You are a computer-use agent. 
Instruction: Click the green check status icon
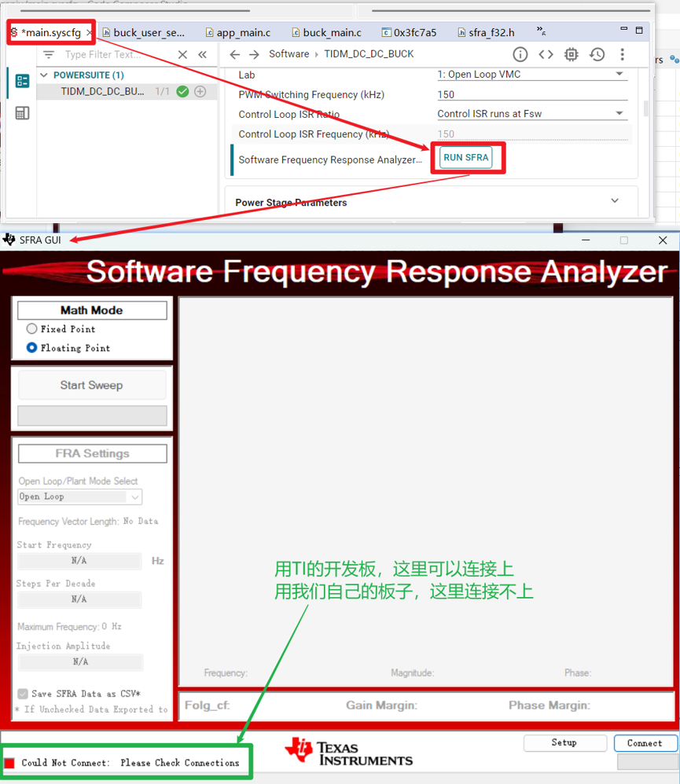pos(182,91)
